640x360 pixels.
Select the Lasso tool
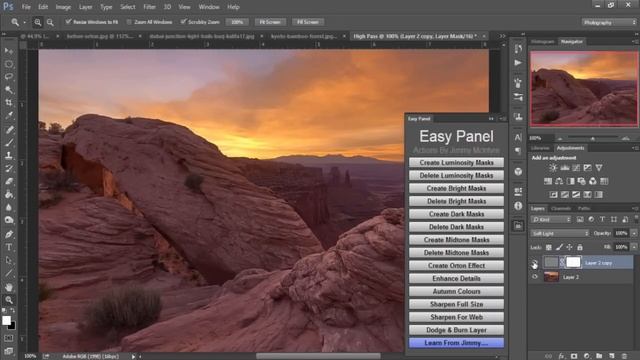pos(9,77)
